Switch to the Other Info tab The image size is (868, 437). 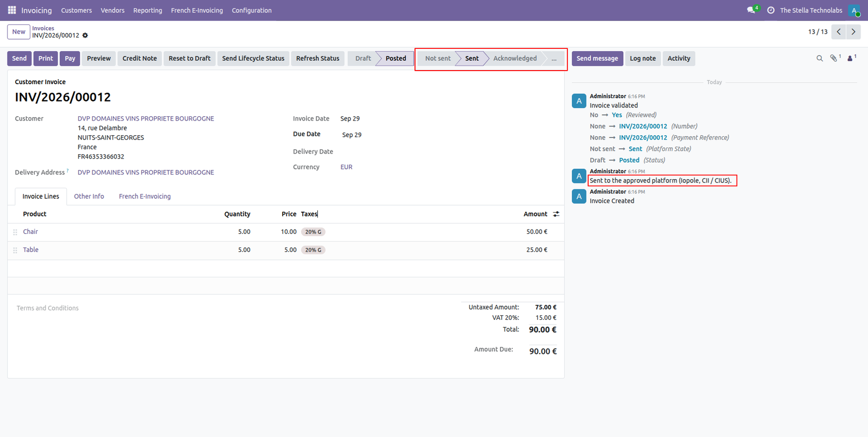tap(89, 197)
